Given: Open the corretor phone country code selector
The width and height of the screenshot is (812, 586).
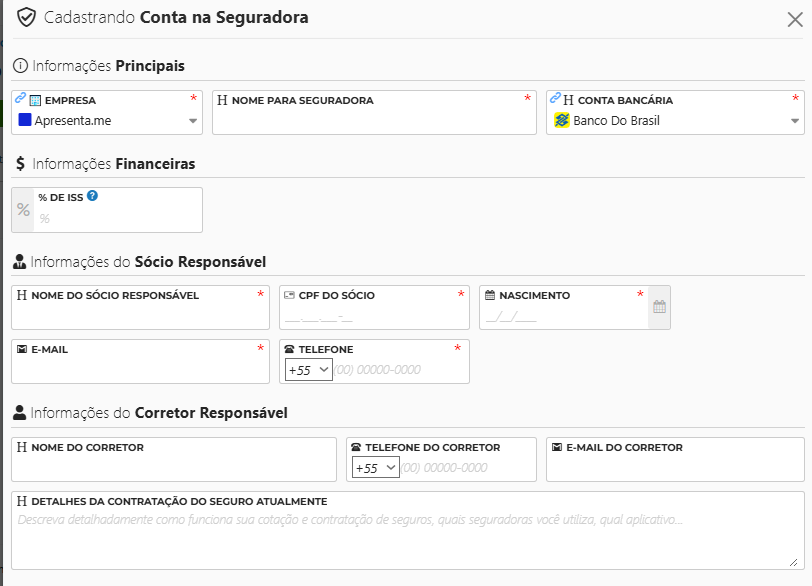Looking at the screenshot, I should coord(375,467).
